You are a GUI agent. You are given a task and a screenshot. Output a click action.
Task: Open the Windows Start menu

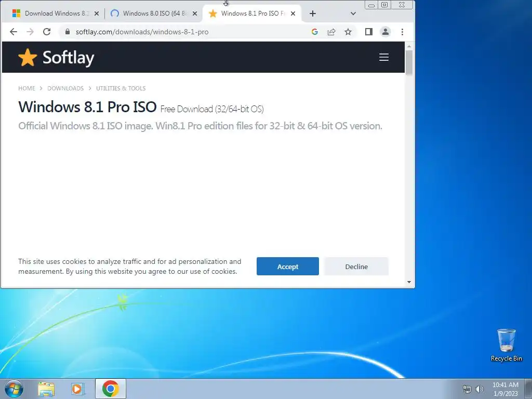coord(14,389)
